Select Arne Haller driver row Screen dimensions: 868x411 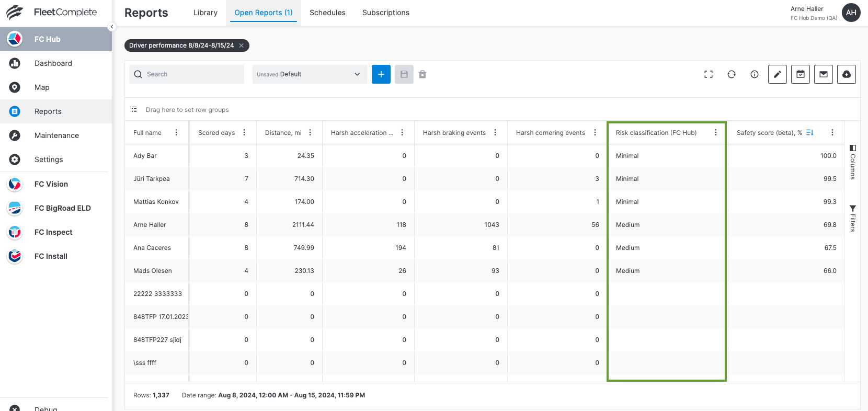point(484,225)
